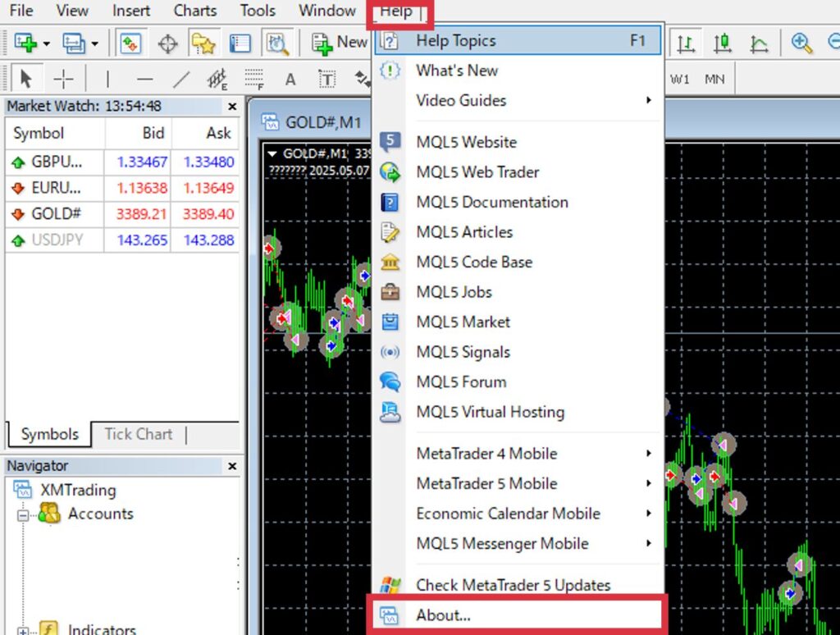Toggle the Toolbox panel icon
Screen dimensions: 840x635
tap(240, 43)
